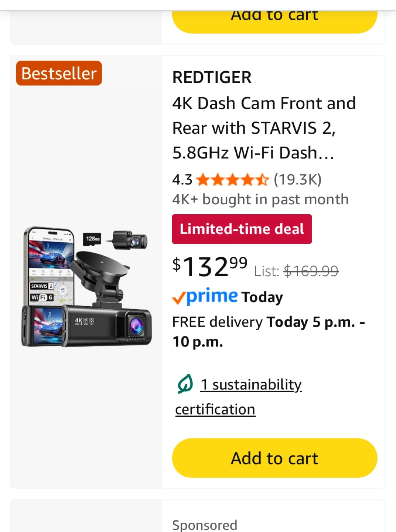Viewport: 396px width, 532px height.
Task: Click the $132.99 deal price
Action: point(210,266)
